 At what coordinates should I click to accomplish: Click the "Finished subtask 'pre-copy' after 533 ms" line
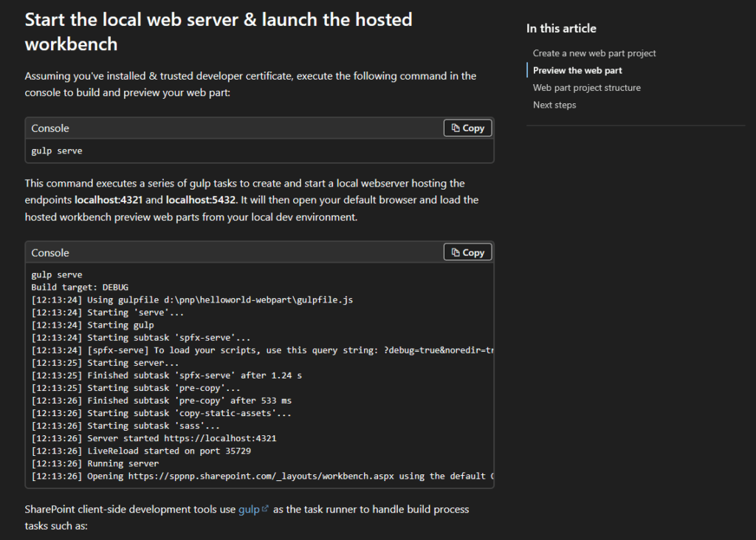pos(162,401)
